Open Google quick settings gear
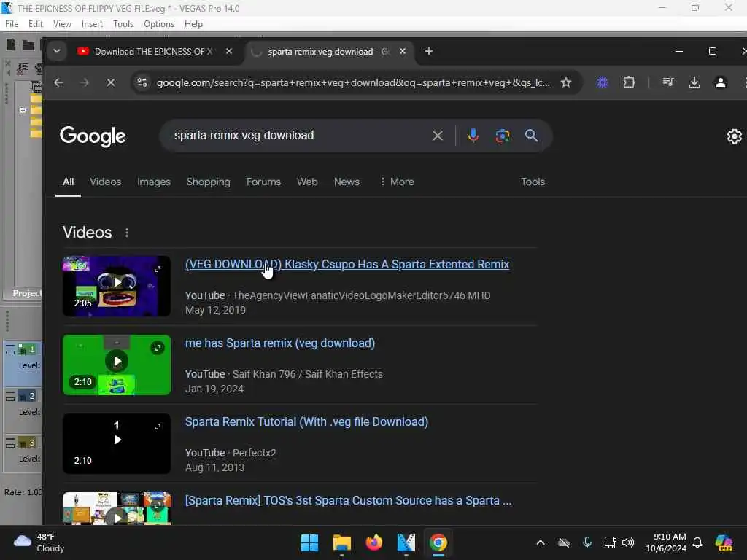747x560 pixels. pos(734,136)
